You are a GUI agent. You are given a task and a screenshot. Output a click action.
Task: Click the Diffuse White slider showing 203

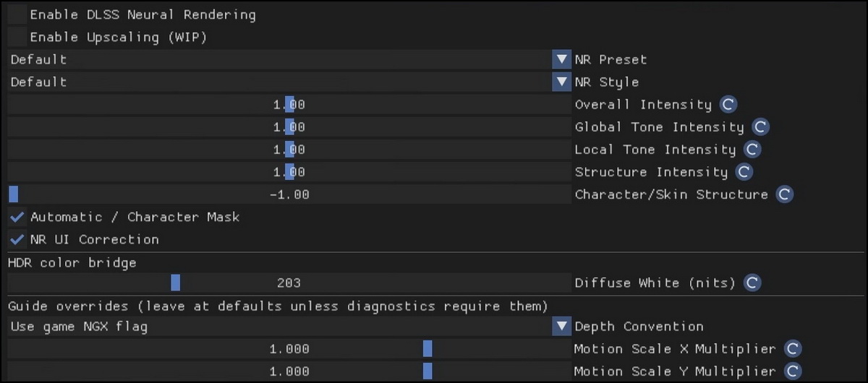[x=289, y=283]
